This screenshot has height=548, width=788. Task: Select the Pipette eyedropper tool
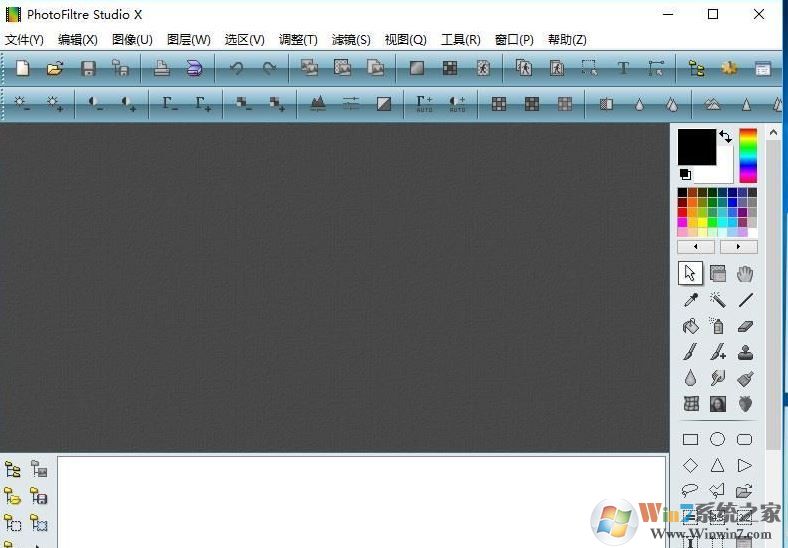click(690, 300)
